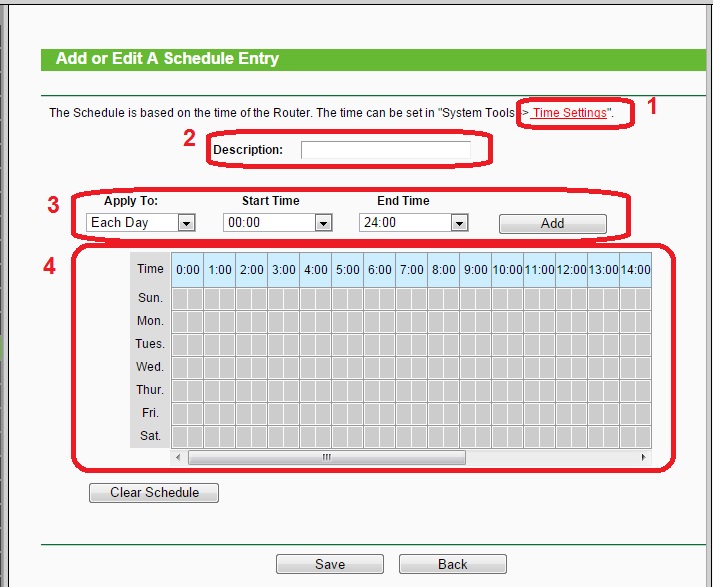Click the Description text field
This screenshot has width=713, height=587.
pyautogui.click(x=385, y=150)
